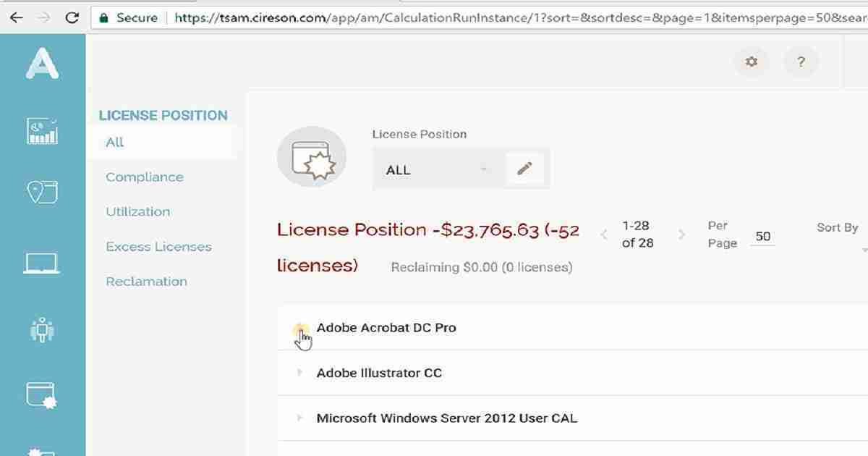Click the License Position window-star icon

click(x=312, y=156)
